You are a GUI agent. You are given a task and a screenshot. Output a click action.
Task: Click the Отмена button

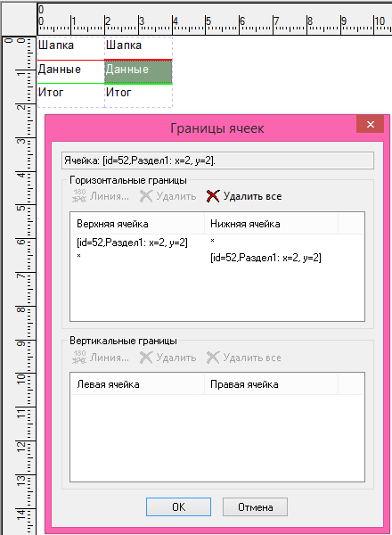tap(255, 507)
